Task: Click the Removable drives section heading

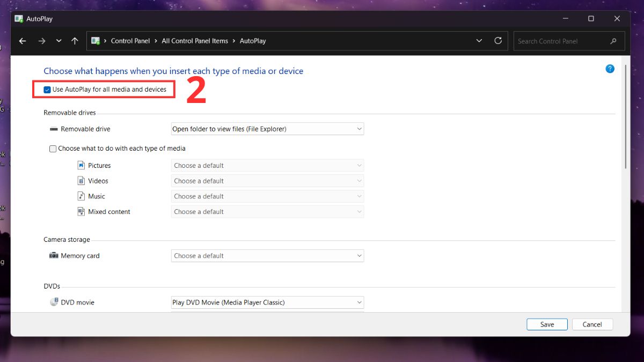Action: click(x=70, y=113)
